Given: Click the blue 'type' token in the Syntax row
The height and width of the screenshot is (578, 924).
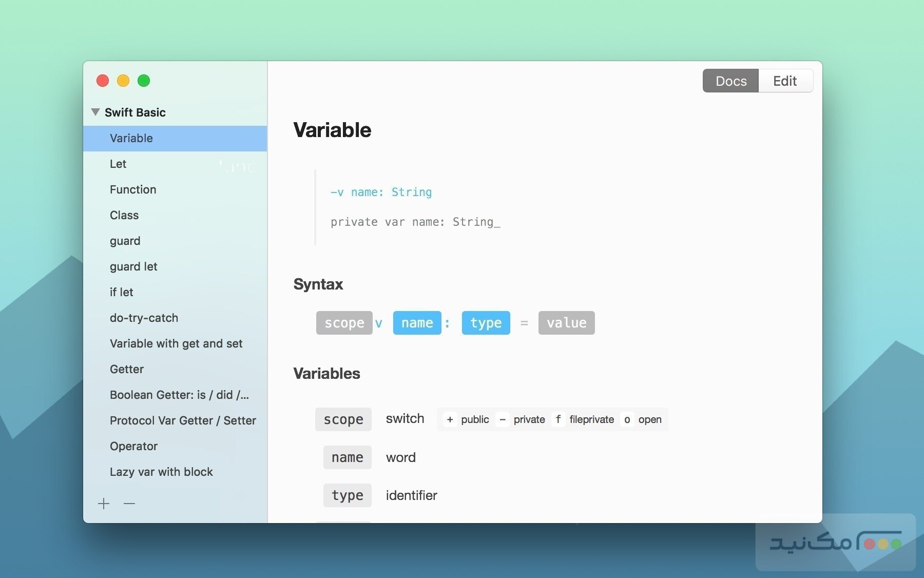Looking at the screenshot, I should (485, 322).
